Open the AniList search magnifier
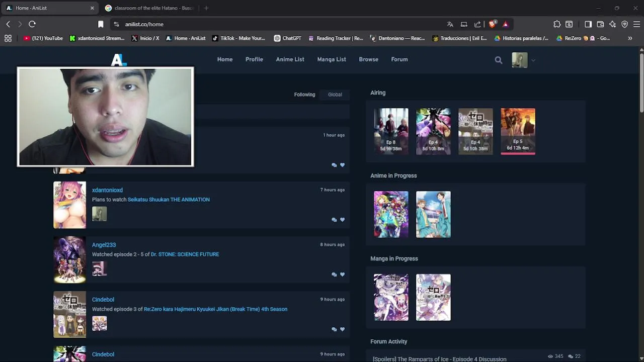Image resolution: width=644 pixels, height=362 pixels. 499,60
